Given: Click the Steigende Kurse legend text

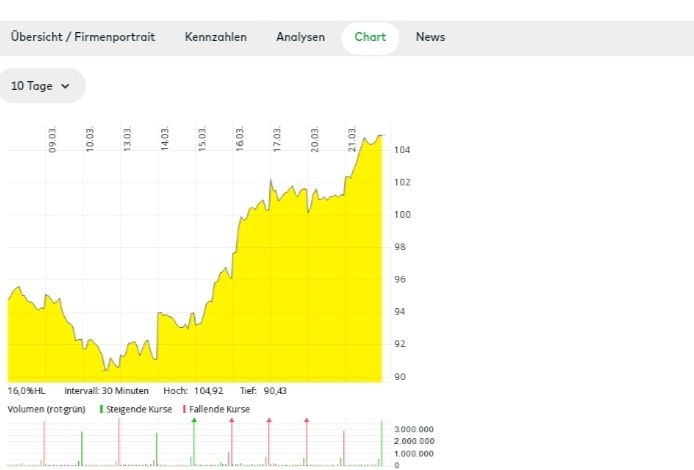Looking at the screenshot, I should coord(139,409).
